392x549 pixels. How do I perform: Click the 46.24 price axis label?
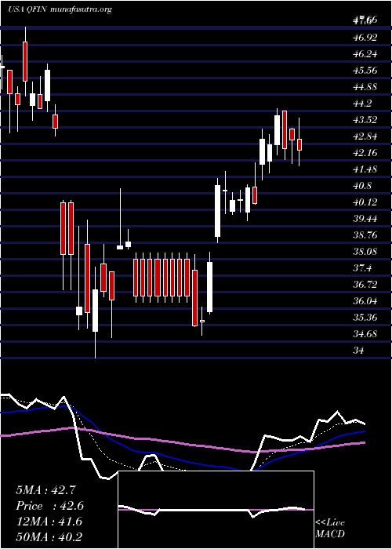[x=365, y=54]
